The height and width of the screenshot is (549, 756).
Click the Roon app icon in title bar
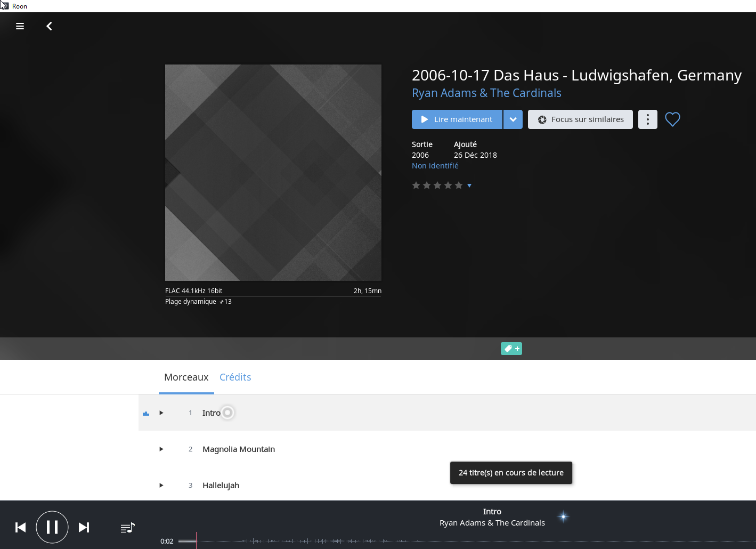click(5, 5)
